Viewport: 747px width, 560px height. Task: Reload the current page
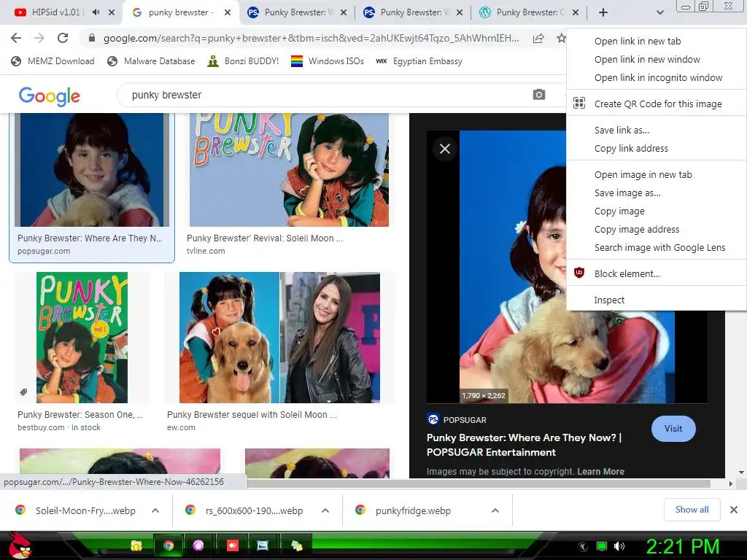tap(63, 38)
